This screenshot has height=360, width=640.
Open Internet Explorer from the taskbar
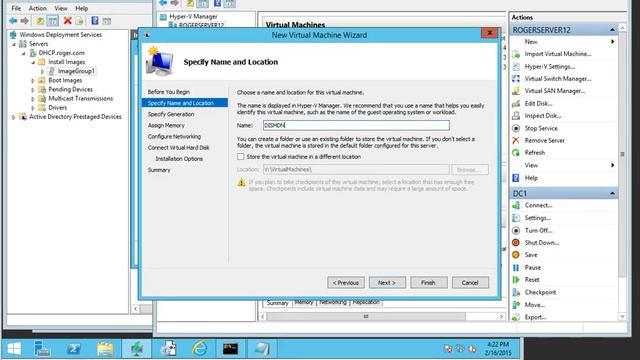click(199, 349)
